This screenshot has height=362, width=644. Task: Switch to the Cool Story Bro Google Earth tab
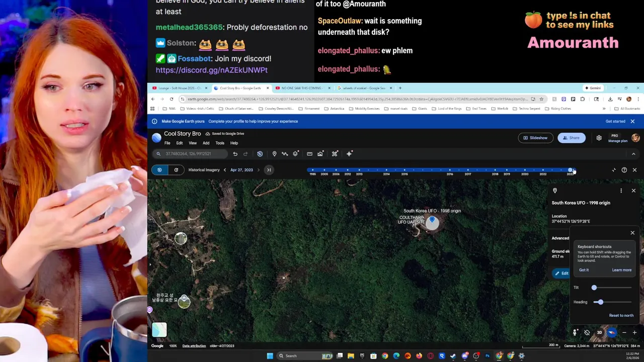[240, 88]
